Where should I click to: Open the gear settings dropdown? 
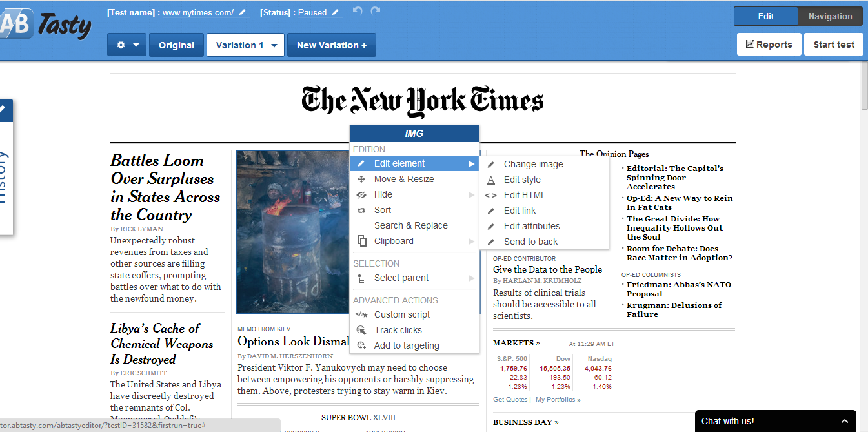coord(127,45)
